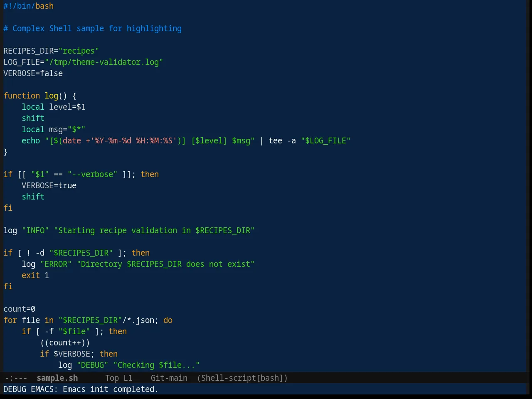Click the shift line inside log function
Image resolution: width=532 pixels, height=399 pixels.
[x=33, y=118]
